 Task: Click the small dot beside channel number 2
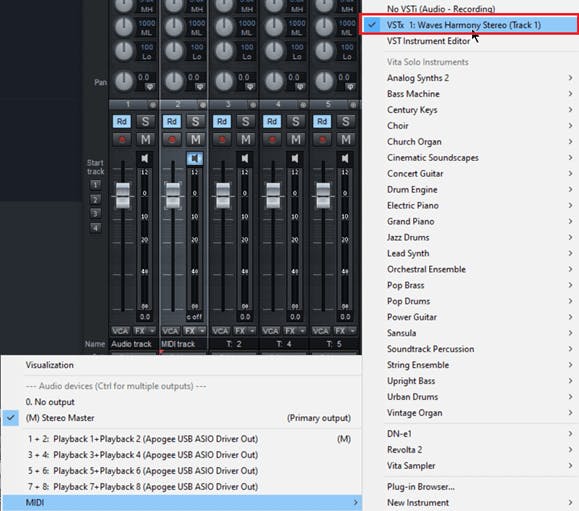pyautogui.click(x=203, y=105)
